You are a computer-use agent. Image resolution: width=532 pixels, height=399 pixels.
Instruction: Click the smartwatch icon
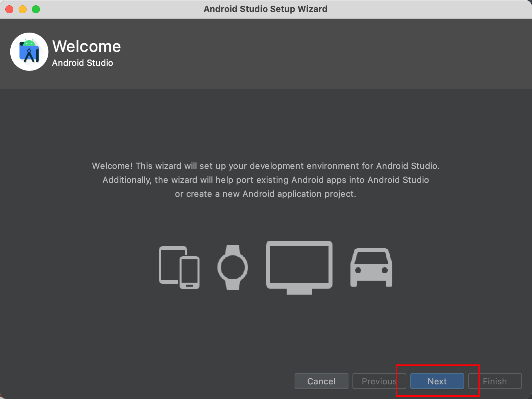[233, 267]
